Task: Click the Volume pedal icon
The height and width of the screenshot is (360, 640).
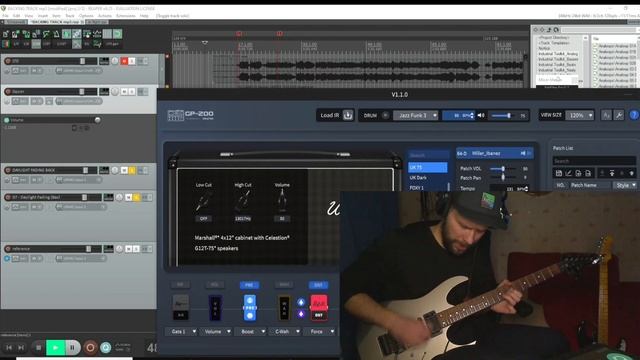Action: pyautogui.click(x=215, y=307)
